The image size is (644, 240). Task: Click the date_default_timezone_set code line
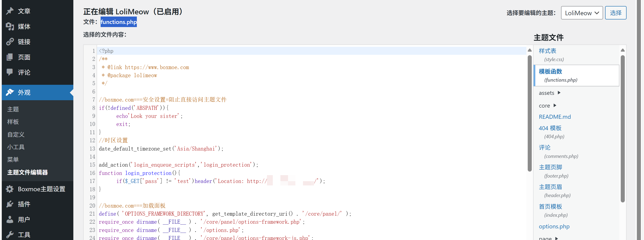pyautogui.click(x=161, y=149)
